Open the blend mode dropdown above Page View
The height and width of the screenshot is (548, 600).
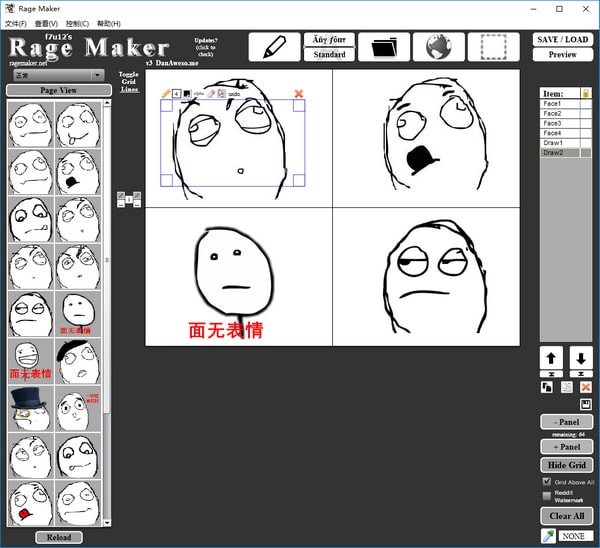[58, 75]
